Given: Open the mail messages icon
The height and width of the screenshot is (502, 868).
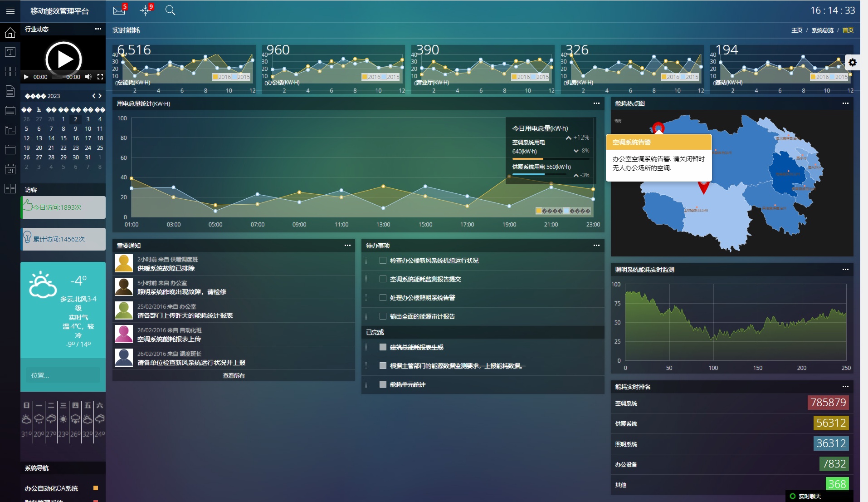Looking at the screenshot, I should [x=119, y=10].
